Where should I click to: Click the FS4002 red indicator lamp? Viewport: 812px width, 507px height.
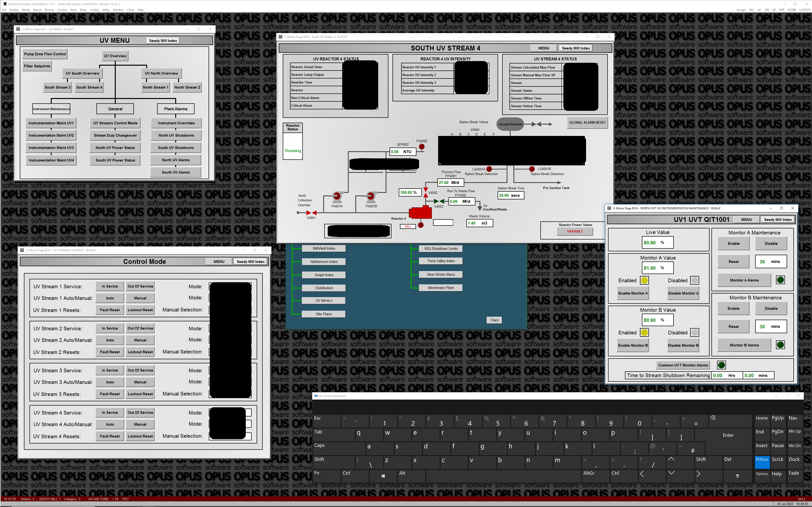point(422,147)
